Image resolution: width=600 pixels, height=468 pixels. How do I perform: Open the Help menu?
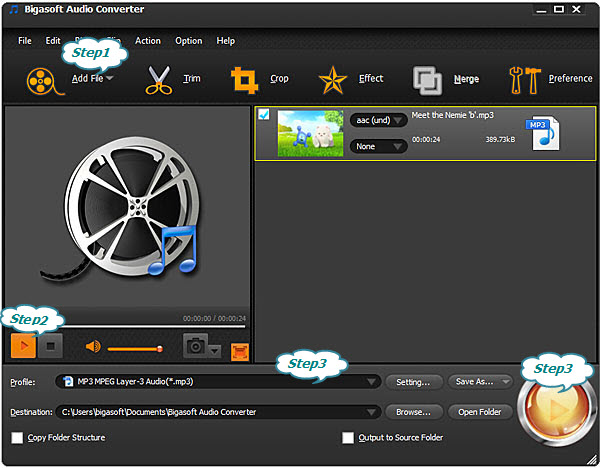226,41
